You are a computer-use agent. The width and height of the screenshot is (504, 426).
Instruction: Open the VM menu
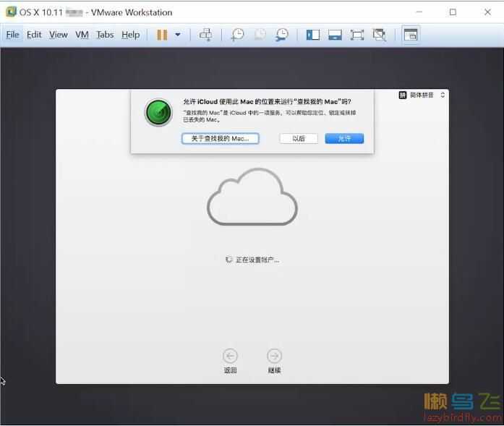pos(82,35)
